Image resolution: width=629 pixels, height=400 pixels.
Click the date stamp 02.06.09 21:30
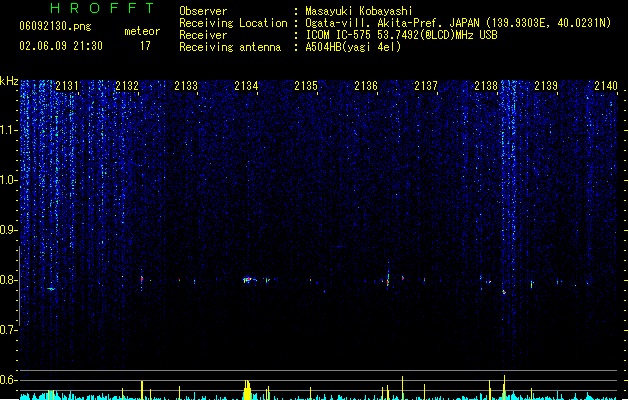pos(61,46)
